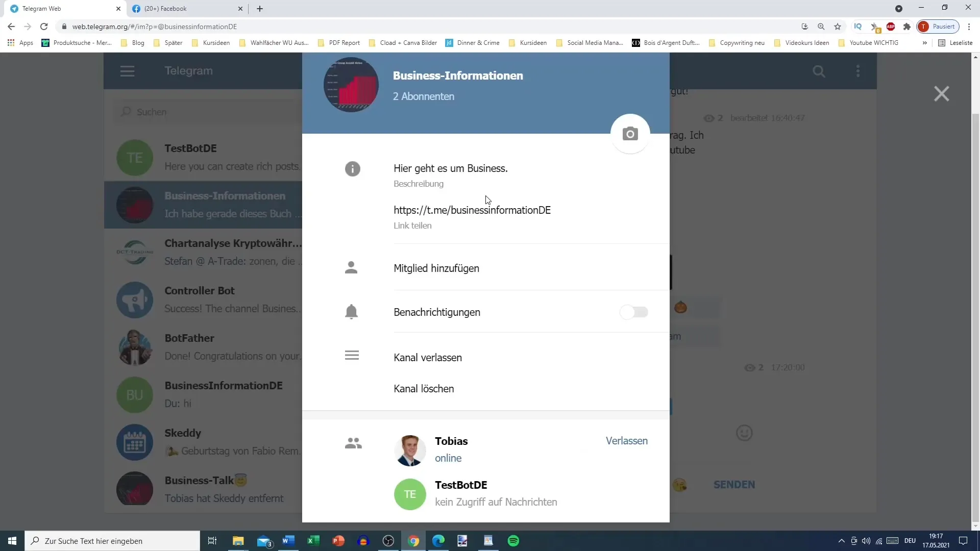Open the emoji smiley picker
Image resolution: width=980 pixels, height=551 pixels.
coord(744,433)
